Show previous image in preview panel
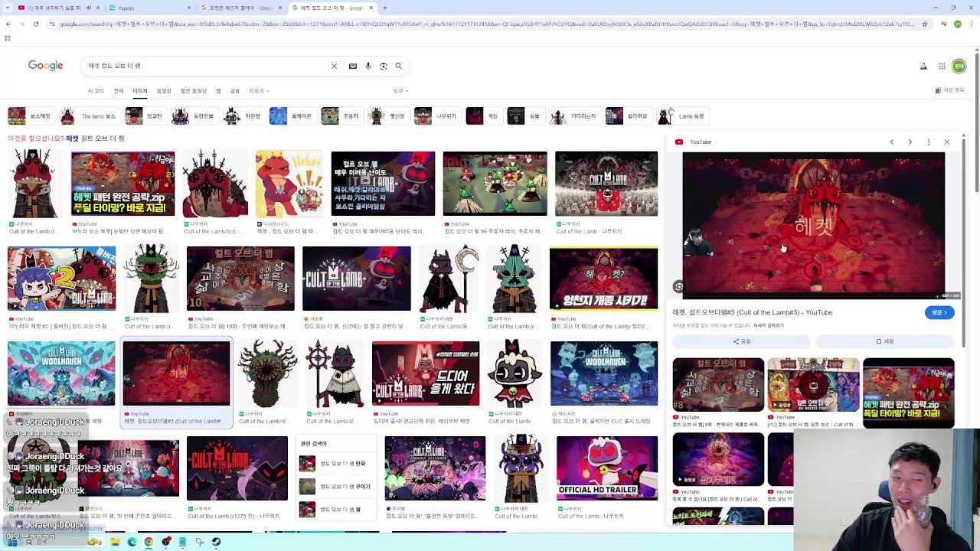Viewport: 980px width, 551px height. coord(892,142)
